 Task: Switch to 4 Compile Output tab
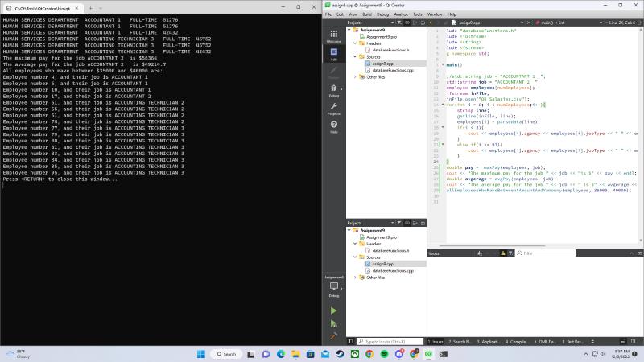point(517,341)
